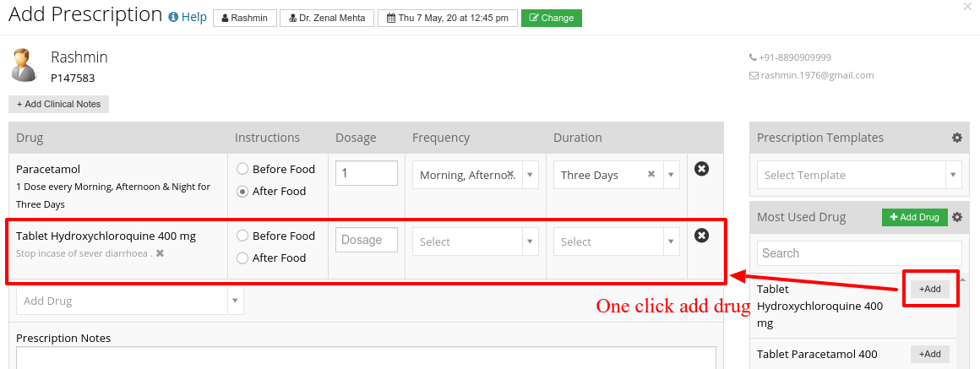Open Prescription Templates settings gear

coord(957,138)
